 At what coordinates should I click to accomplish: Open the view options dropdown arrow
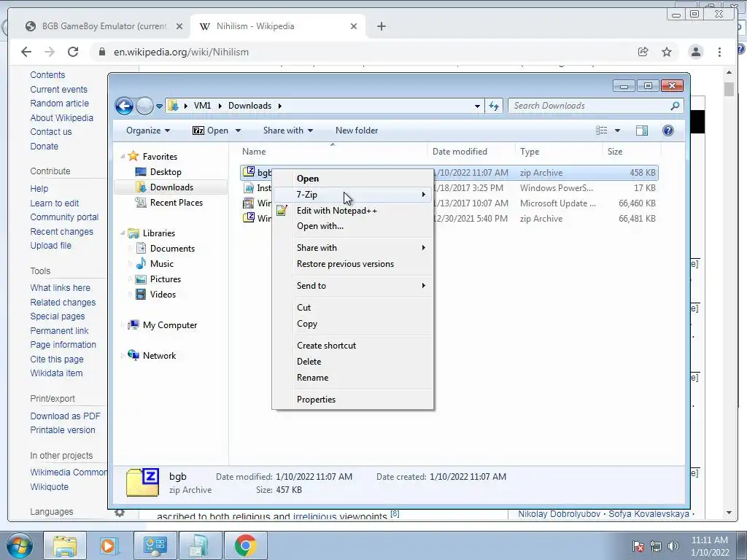pyautogui.click(x=617, y=131)
